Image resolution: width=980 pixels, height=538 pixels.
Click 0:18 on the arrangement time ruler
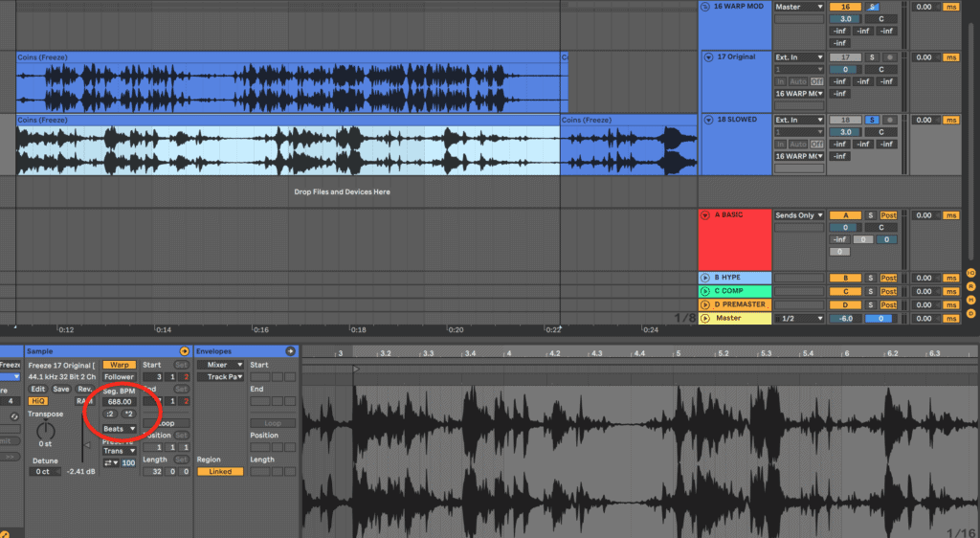359,329
